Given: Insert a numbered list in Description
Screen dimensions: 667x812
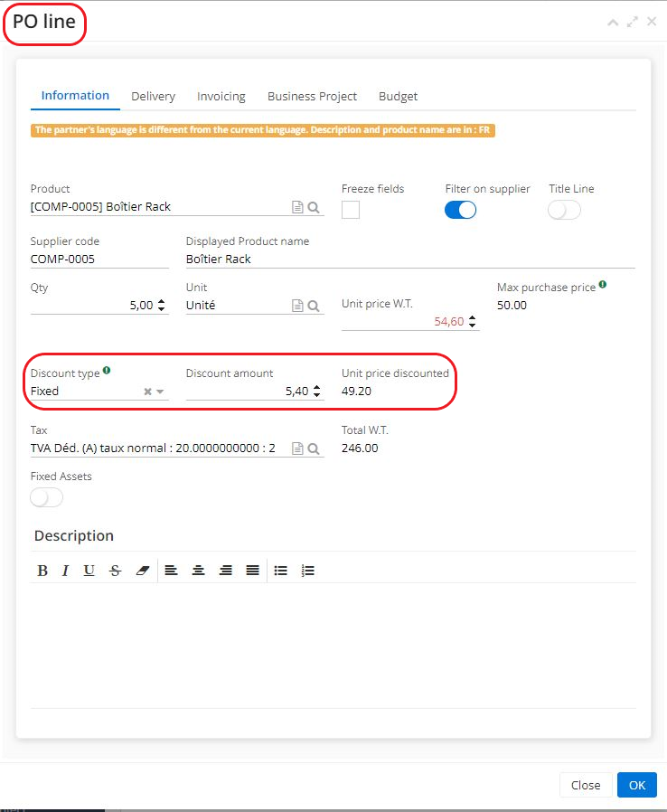Looking at the screenshot, I should (x=307, y=571).
